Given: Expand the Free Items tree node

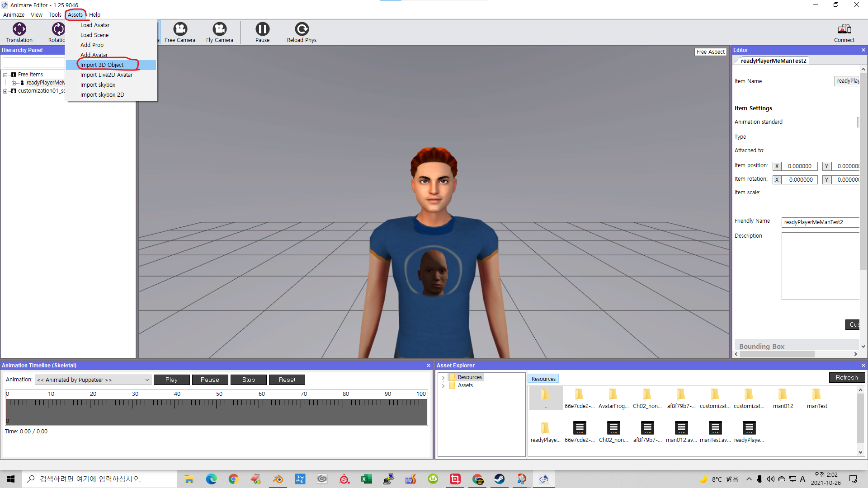Looking at the screenshot, I should click(x=5, y=75).
